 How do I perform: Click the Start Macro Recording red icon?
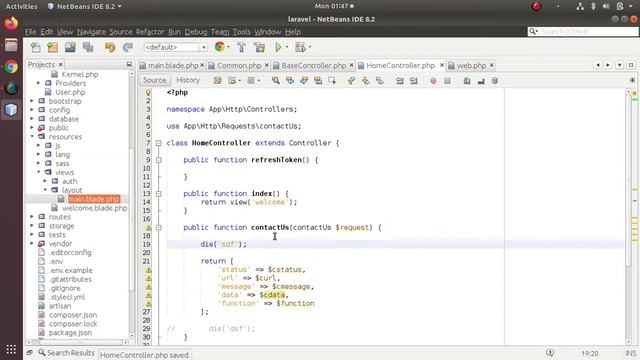[x=433, y=81]
